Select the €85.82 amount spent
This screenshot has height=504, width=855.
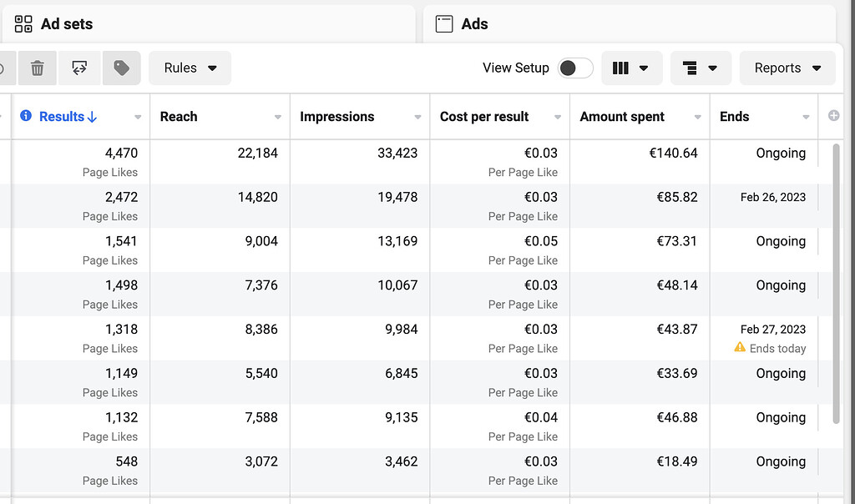coord(676,197)
